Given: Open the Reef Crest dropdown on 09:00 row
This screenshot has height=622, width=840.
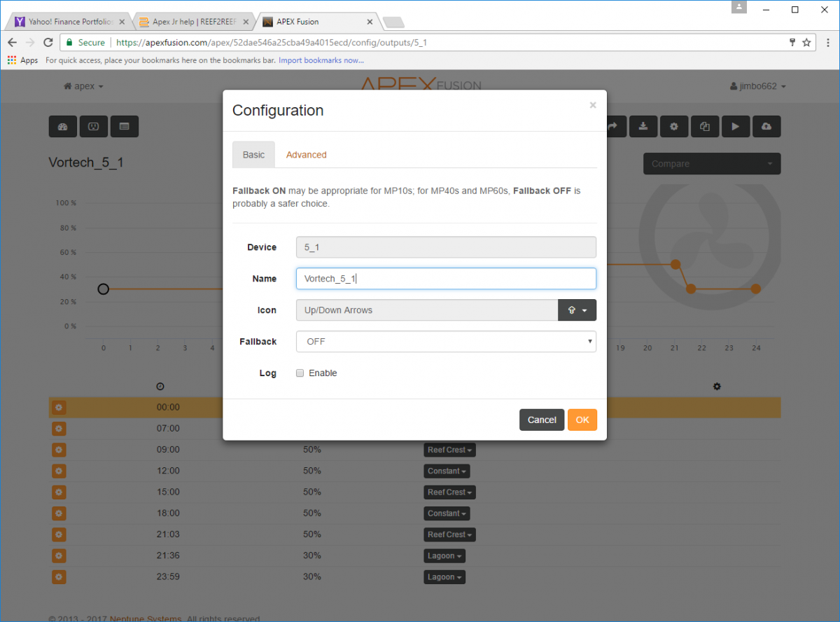Looking at the screenshot, I should coord(449,450).
